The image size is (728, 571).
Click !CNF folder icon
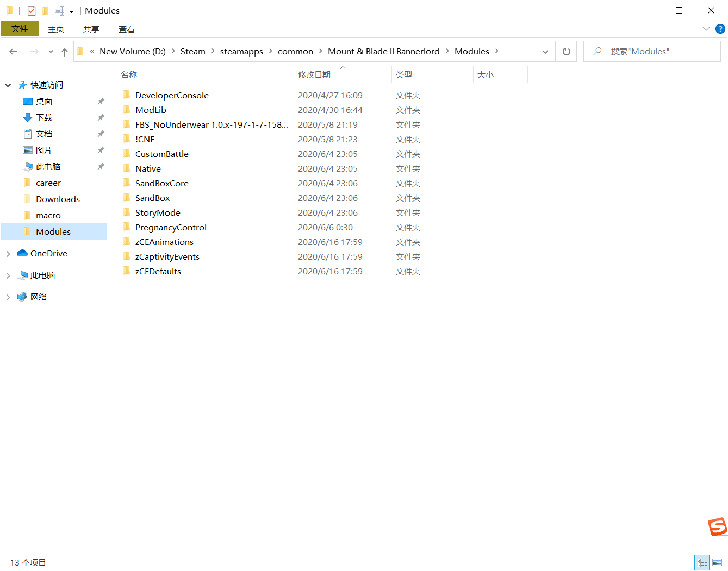coord(127,139)
